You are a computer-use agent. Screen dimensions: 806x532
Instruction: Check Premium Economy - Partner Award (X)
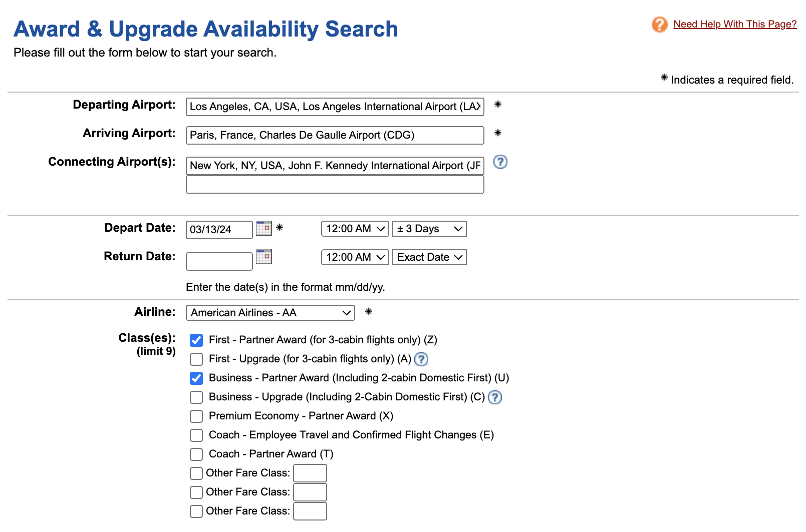click(x=196, y=416)
